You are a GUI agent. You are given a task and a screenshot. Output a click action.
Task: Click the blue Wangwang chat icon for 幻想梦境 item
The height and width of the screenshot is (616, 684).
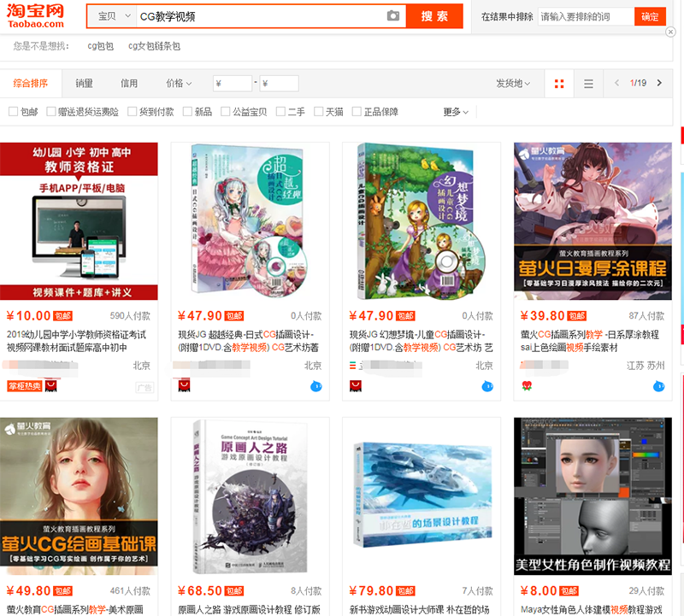point(487,386)
